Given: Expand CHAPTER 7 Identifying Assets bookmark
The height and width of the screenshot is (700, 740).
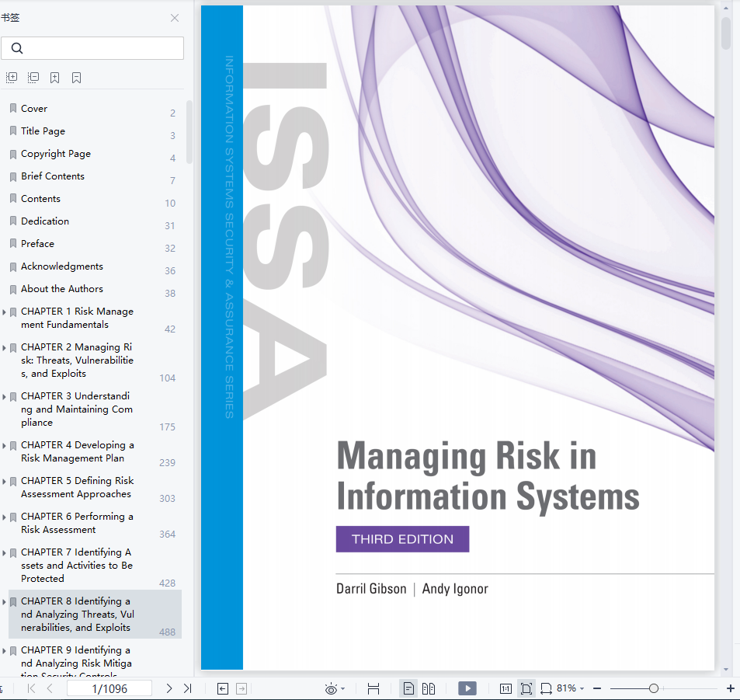Looking at the screenshot, I should point(4,552).
